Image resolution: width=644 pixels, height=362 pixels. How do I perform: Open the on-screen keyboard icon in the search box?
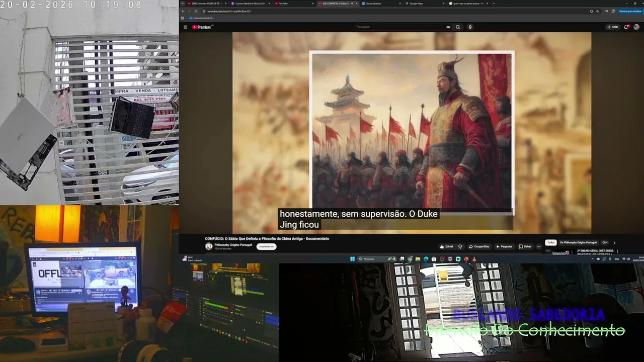(448, 27)
